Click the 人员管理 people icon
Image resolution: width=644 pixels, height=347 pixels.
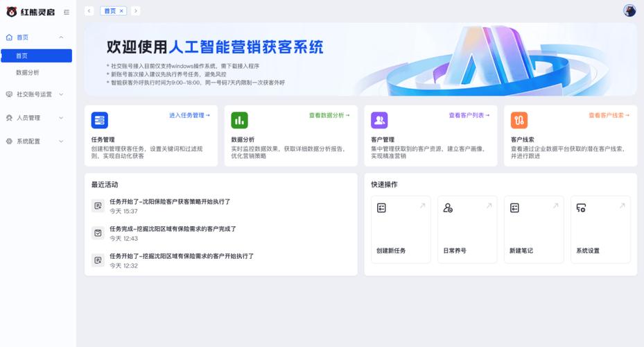point(9,117)
